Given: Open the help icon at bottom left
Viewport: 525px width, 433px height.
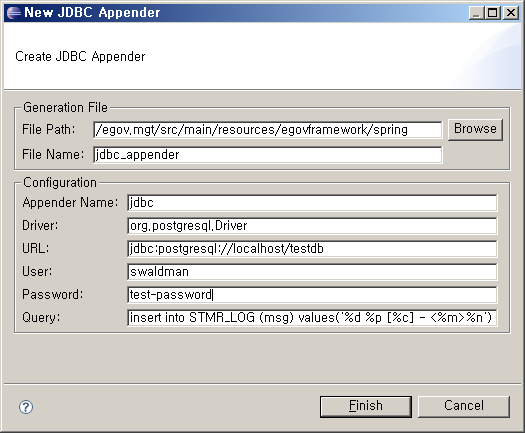Looking at the screenshot, I should click(x=26, y=407).
